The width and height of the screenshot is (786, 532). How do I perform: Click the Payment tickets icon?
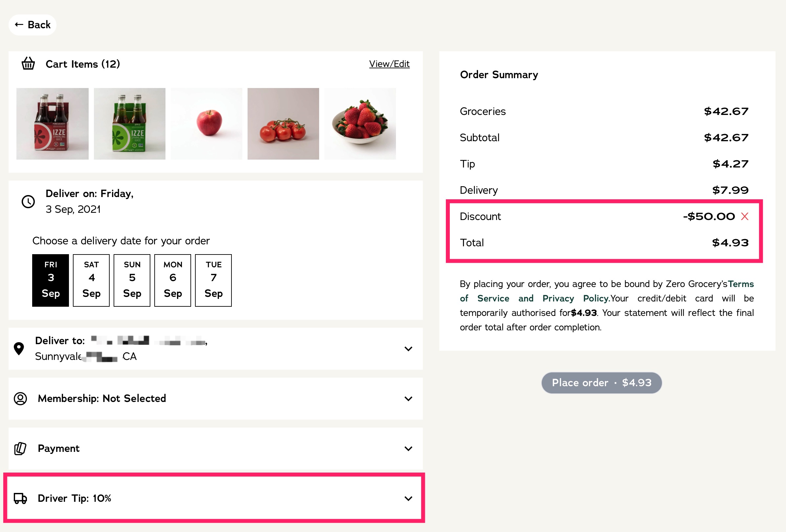(20, 449)
